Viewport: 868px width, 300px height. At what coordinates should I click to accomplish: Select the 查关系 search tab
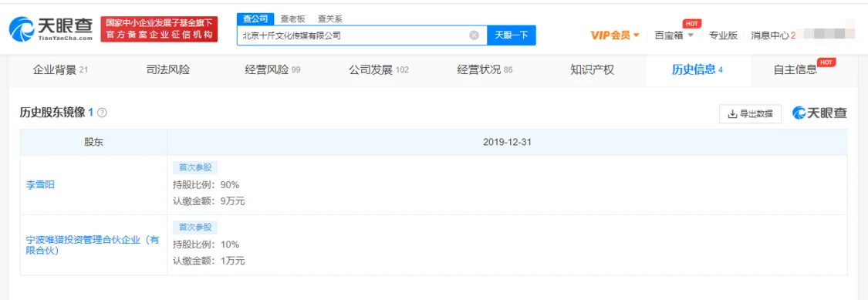330,19
